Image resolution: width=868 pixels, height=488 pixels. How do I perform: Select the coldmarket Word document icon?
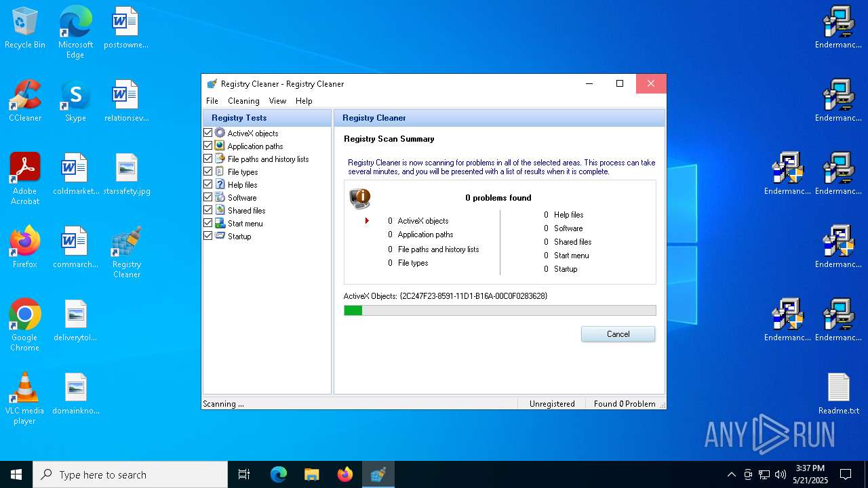75,174
